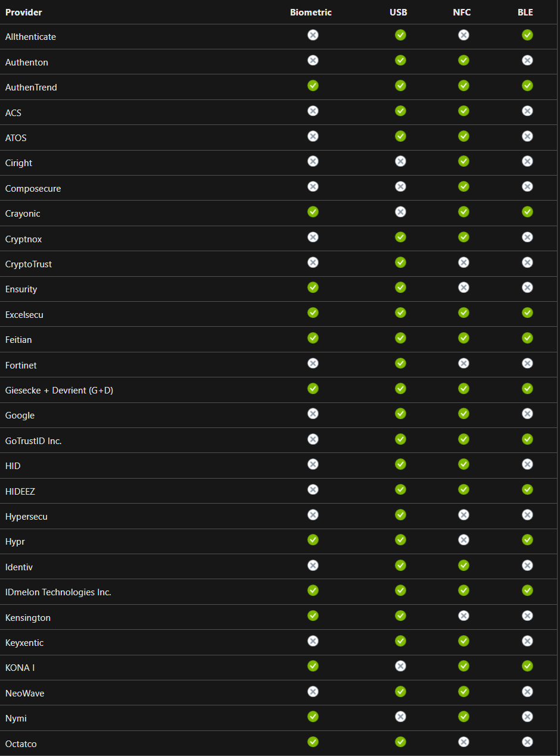Click the Provider column header

click(x=24, y=13)
